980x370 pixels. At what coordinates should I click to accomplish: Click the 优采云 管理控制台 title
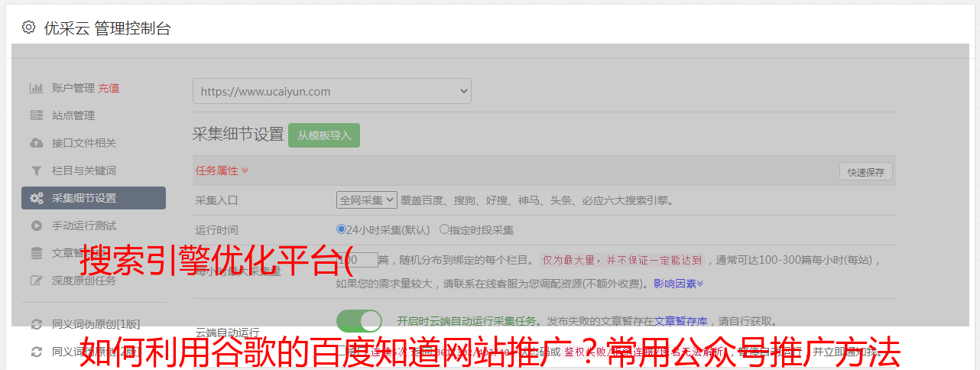107,28
